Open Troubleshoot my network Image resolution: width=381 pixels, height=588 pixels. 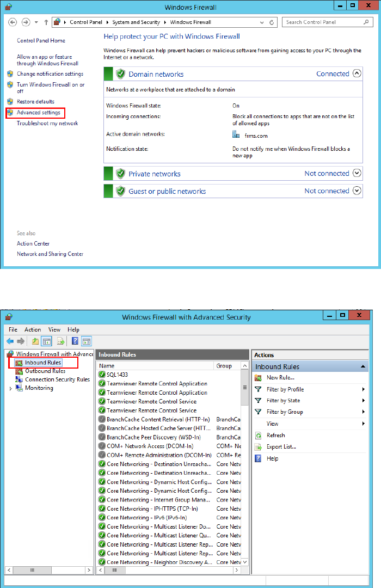tap(47, 124)
